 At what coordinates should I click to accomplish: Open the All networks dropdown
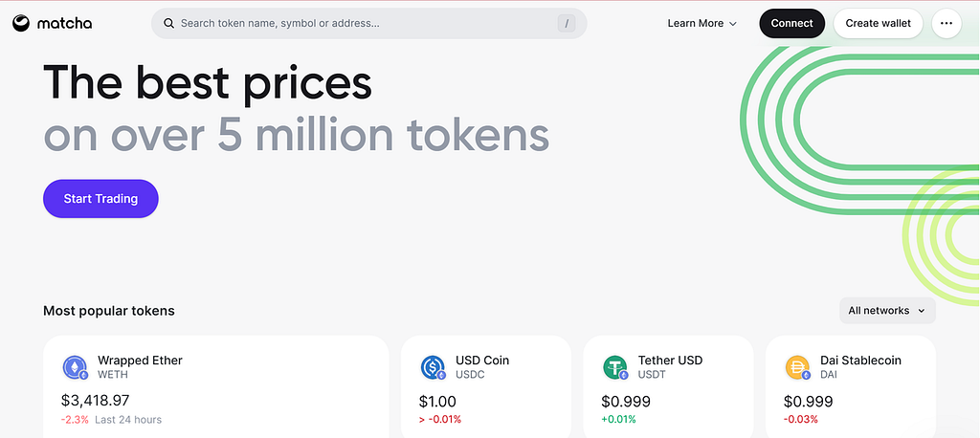pyautogui.click(x=887, y=311)
